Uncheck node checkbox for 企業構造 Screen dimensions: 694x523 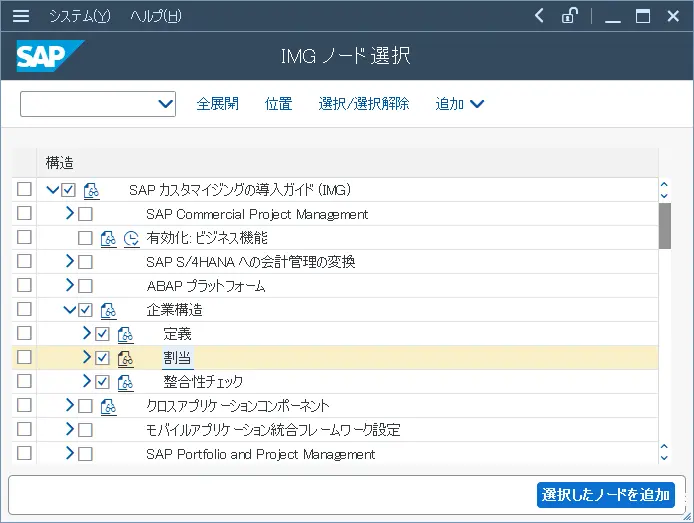pyautogui.click(x=85, y=310)
